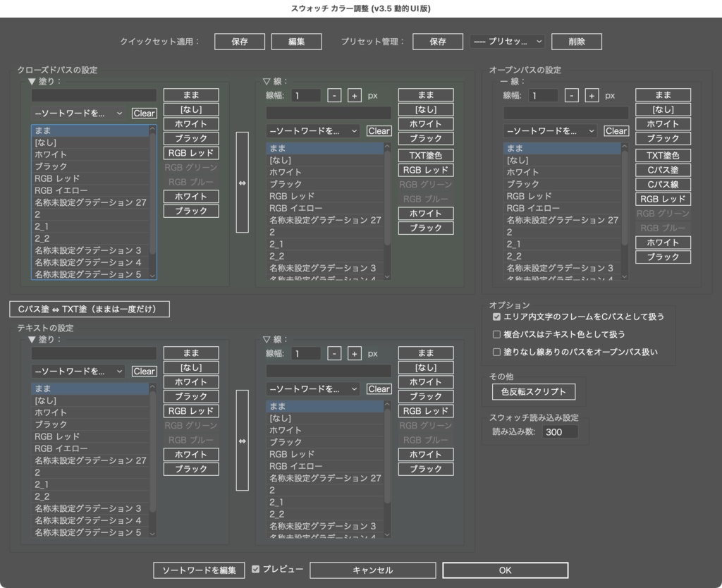This screenshot has width=722, height=588.
Task: Click the OK button
Action: coord(504,570)
